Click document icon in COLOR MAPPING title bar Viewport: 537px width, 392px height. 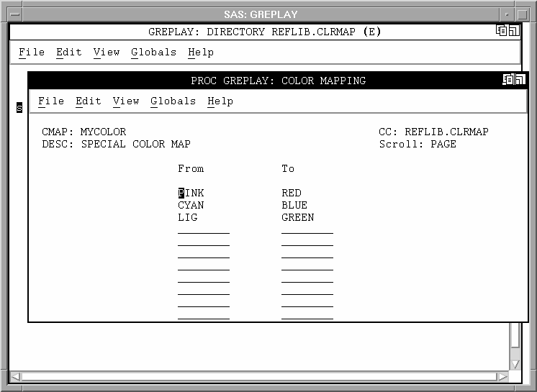click(508, 80)
